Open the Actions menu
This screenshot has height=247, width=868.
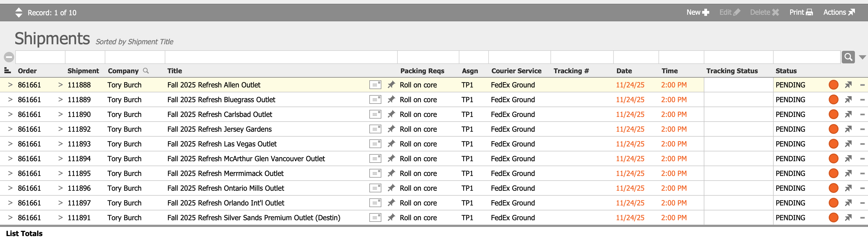[x=839, y=13]
